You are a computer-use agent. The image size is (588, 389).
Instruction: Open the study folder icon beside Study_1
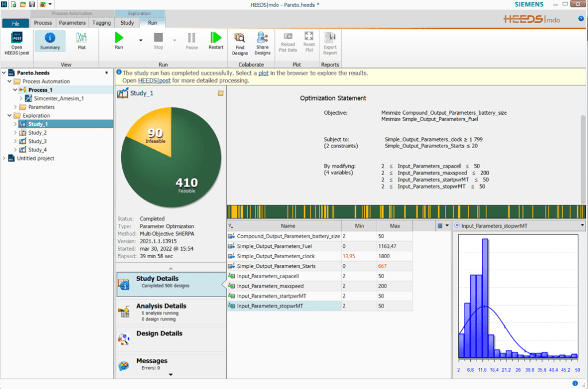pyautogui.click(x=220, y=93)
